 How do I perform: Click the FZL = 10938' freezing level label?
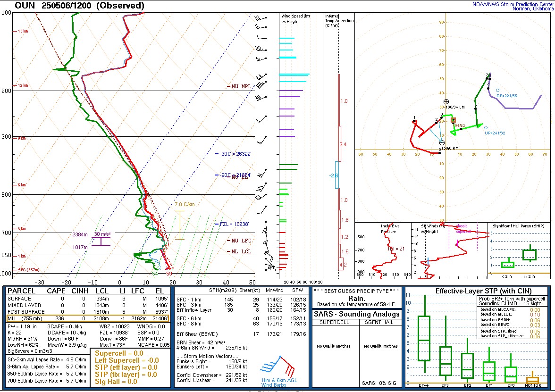[235, 225]
